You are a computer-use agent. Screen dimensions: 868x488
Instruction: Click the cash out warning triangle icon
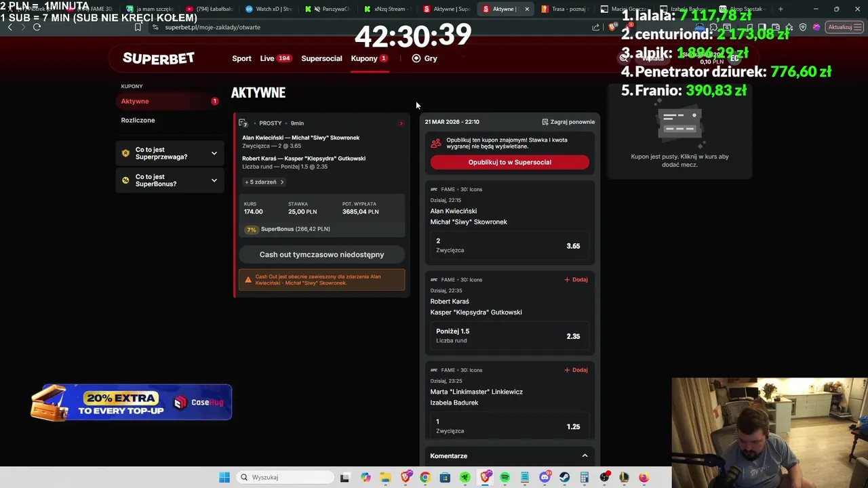[x=248, y=279]
